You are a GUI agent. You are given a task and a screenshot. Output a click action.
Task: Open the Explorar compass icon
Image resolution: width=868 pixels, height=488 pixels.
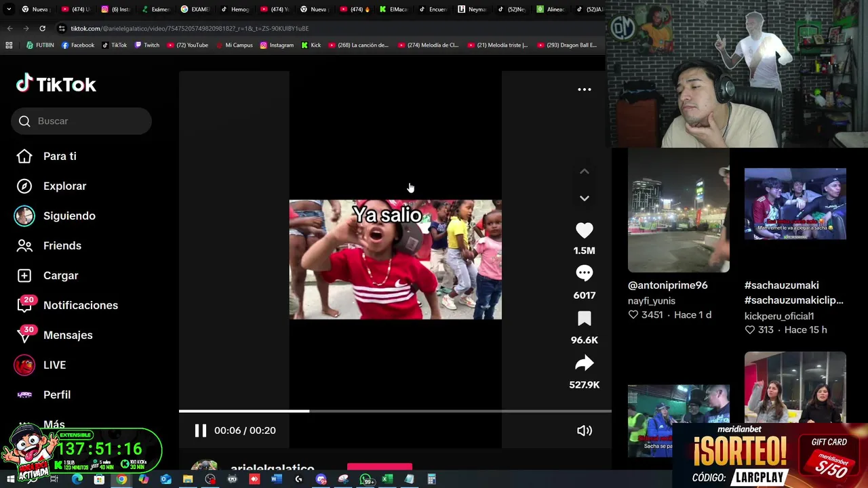(24, 186)
